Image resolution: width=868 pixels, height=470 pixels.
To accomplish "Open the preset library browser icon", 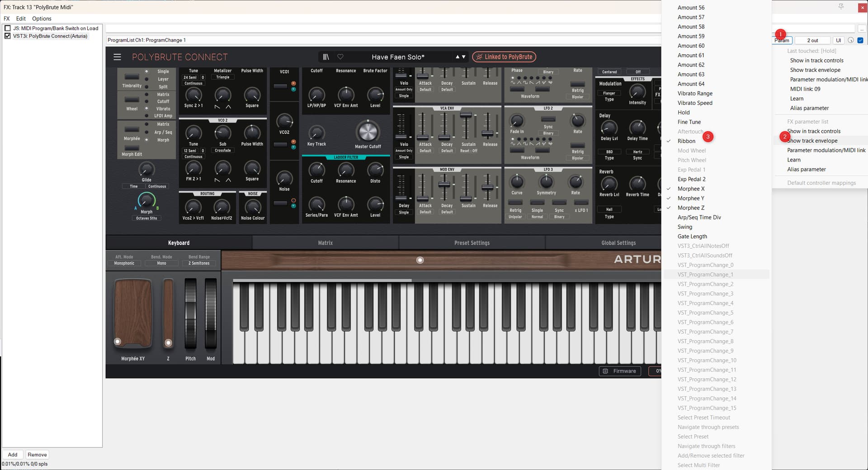I will tap(325, 57).
